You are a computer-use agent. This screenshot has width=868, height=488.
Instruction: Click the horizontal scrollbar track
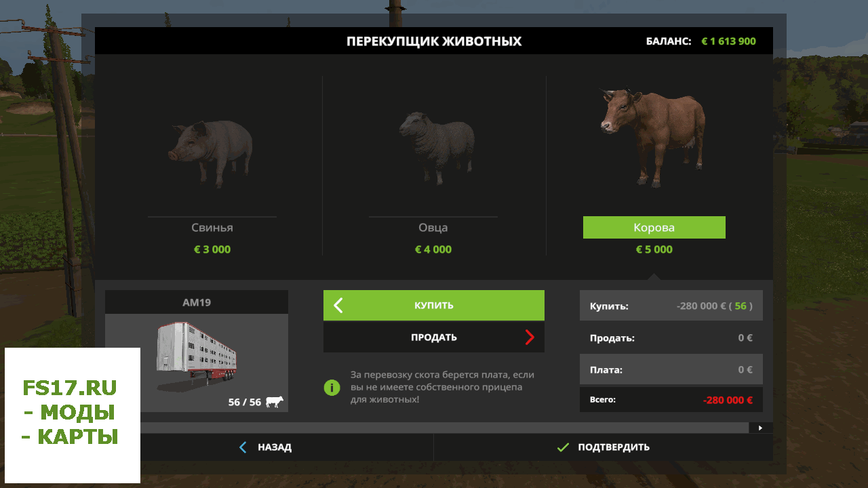[444, 428]
